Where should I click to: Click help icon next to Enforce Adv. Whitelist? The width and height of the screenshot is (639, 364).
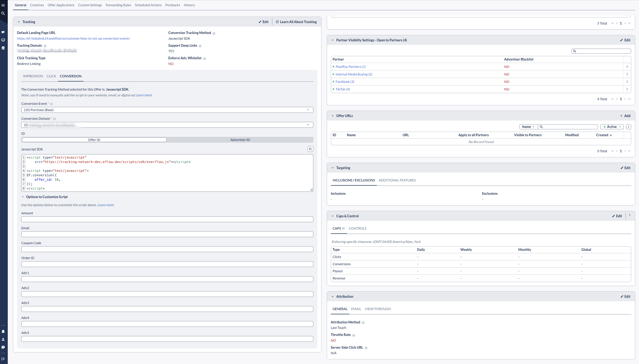click(204, 59)
